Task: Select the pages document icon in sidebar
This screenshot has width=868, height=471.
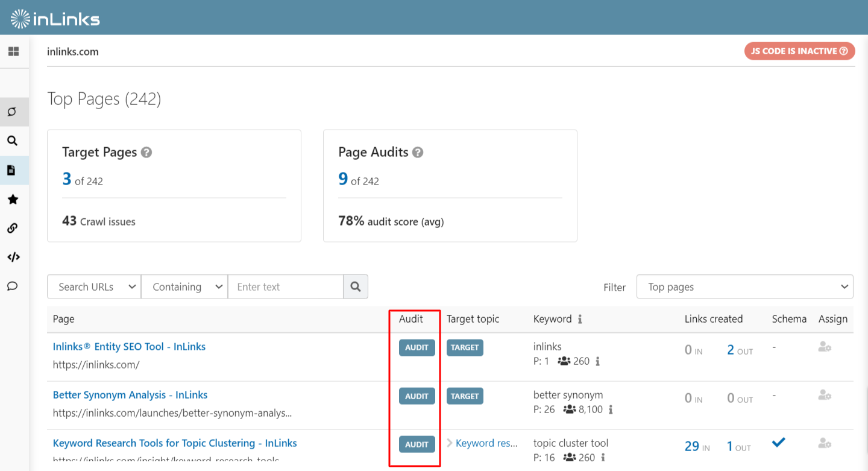Action: click(x=11, y=170)
